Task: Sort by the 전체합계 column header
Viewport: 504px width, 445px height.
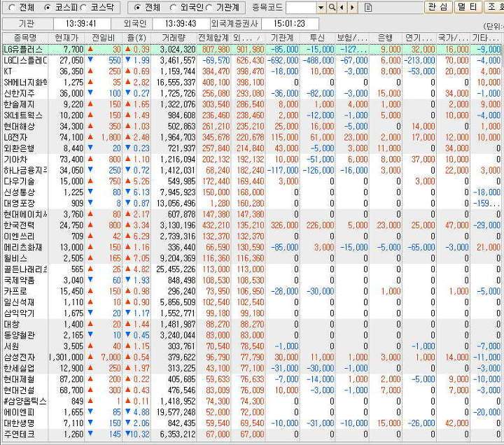Action: (x=213, y=38)
